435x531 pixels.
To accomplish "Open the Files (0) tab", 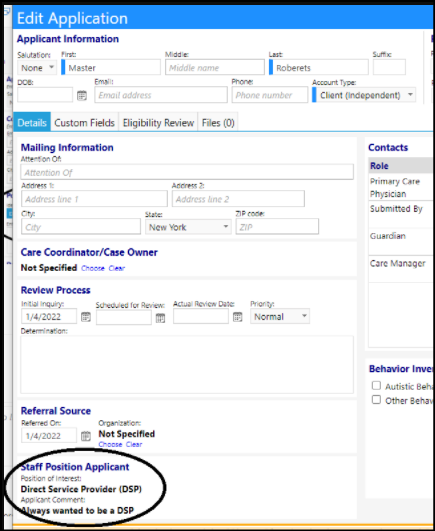I will click(x=218, y=123).
